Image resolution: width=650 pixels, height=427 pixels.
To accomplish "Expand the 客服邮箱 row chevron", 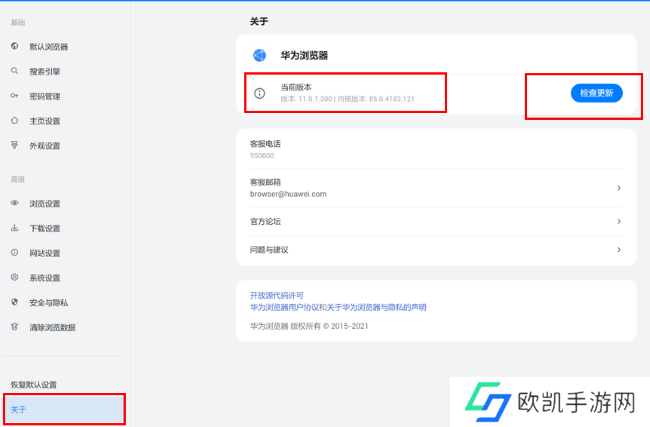I will coord(619,188).
